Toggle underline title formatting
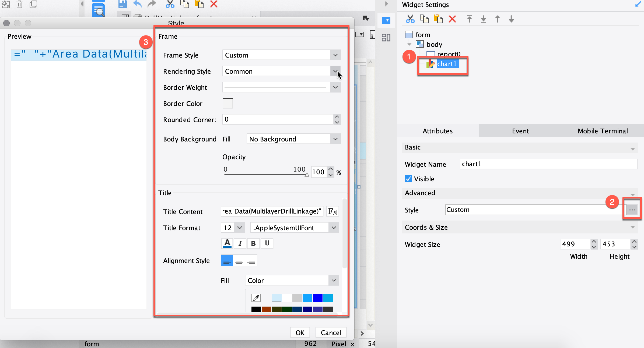This screenshot has width=644, height=348. (x=267, y=243)
